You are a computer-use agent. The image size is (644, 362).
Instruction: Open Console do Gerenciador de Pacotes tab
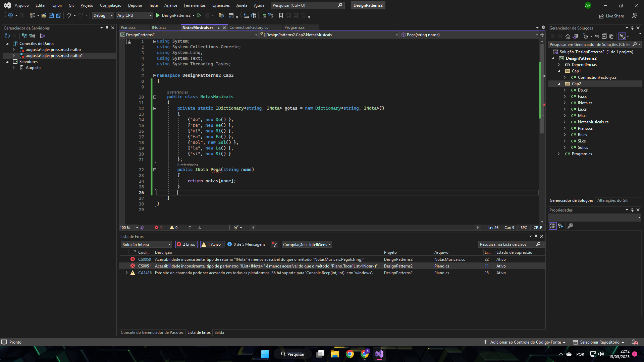coord(152,333)
